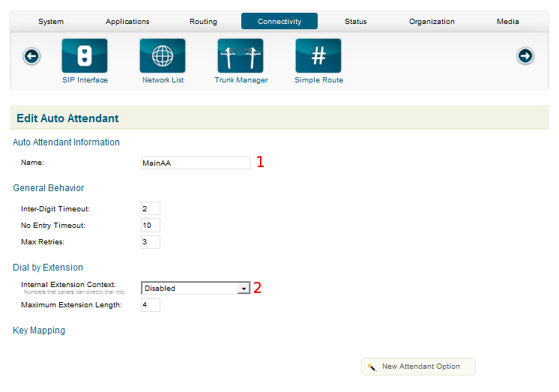This screenshot has width=559, height=392.
Task: Go to the Routing tab
Action: point(203,22)
